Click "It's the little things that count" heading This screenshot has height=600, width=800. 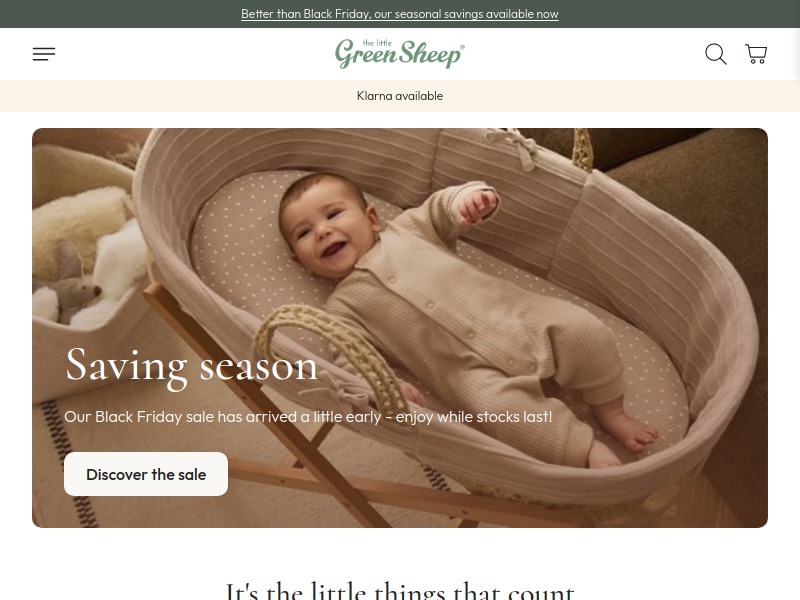(399, 591)
